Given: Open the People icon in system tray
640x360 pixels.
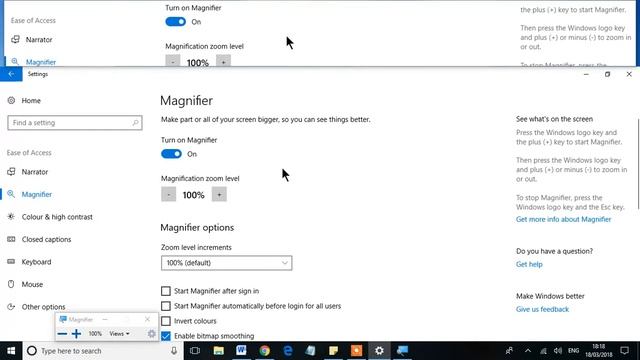Looking at the screenshot, I should coord(509,351).
